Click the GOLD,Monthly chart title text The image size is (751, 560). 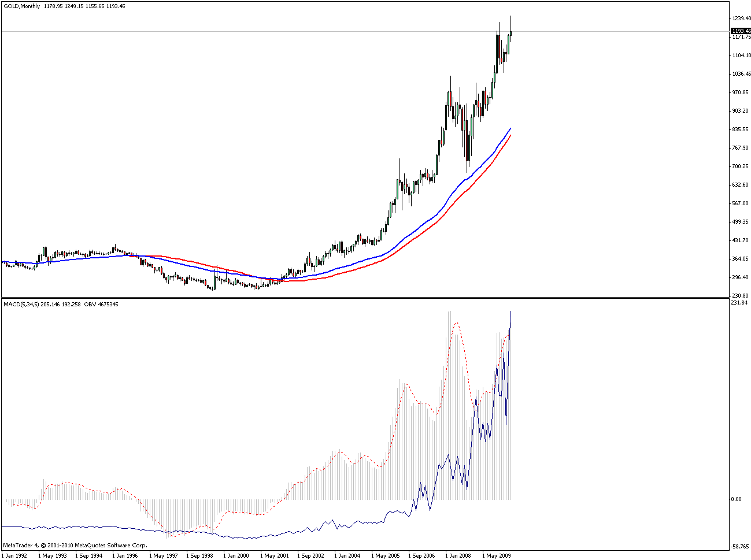(x=22, y=6)
